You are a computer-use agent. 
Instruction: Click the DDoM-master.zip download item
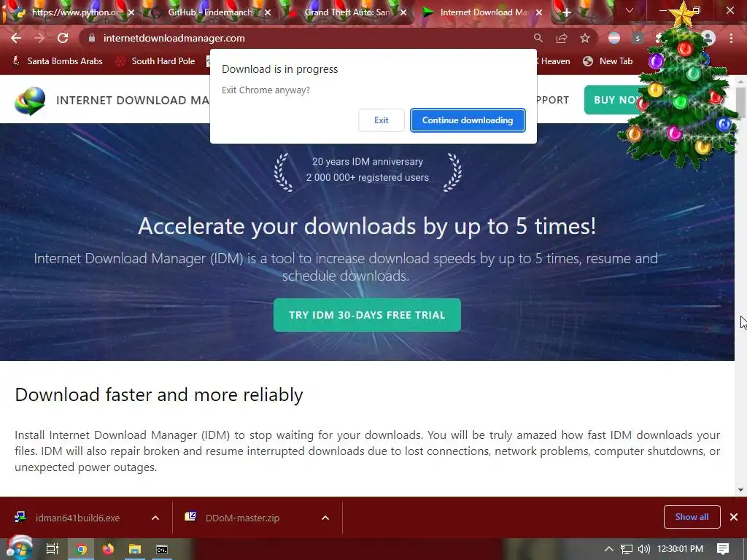coord(242,518)
